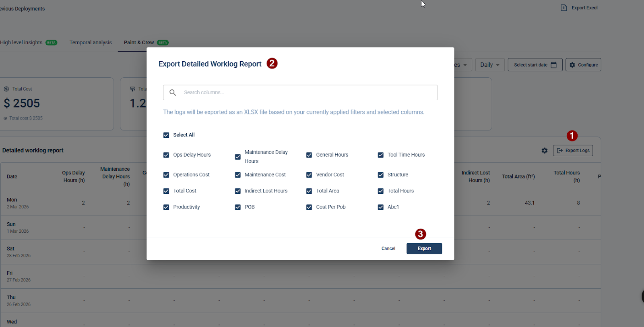This screenshot has width=644, height=327.
Task: Click the Configure gear icon
Action: pos(572,65)
